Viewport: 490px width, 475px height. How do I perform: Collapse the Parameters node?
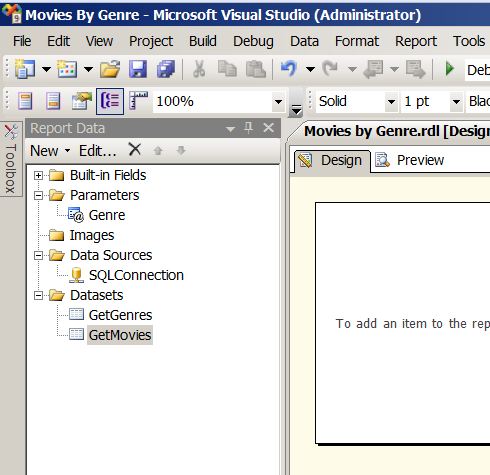[x=39, y=195]
